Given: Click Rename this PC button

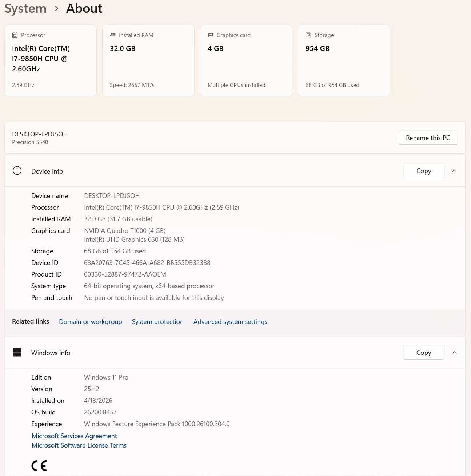Looking at the screenshot, I should coord(428,138).
